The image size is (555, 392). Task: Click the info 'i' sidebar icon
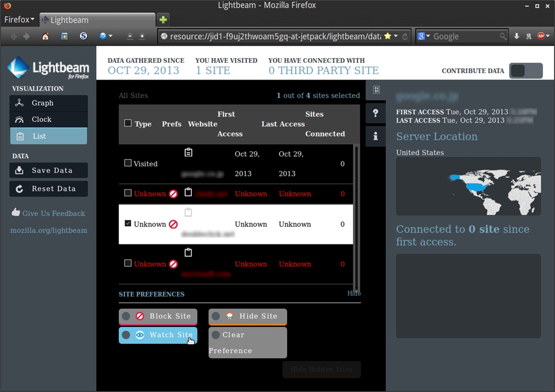pos(376,136)
